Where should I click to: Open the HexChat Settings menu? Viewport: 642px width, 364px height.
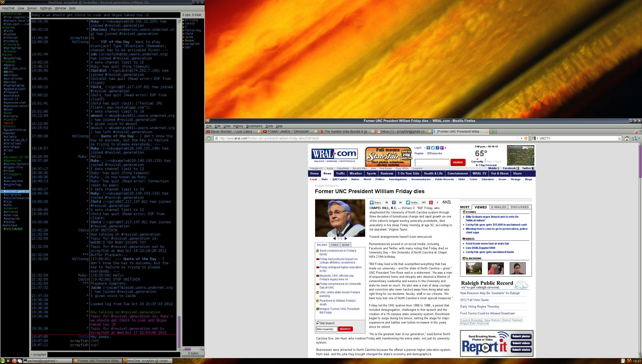coord(46,8)
